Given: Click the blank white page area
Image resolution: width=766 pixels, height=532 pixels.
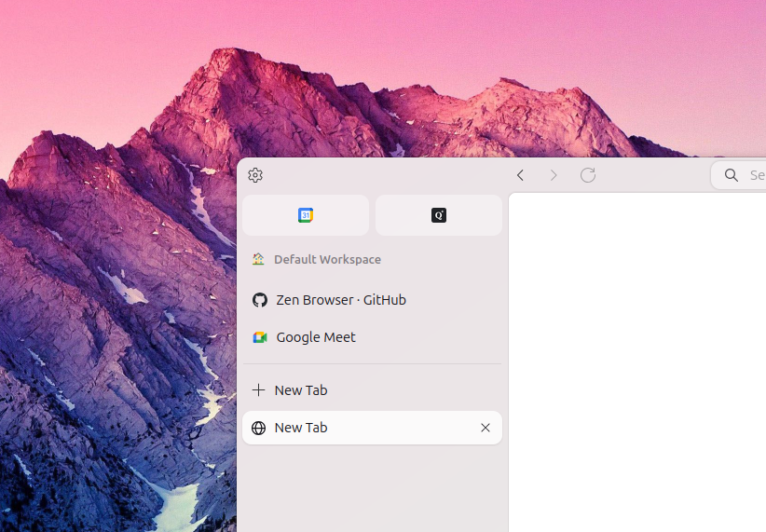Looking at the screenshot, I should tap(637, 362).
